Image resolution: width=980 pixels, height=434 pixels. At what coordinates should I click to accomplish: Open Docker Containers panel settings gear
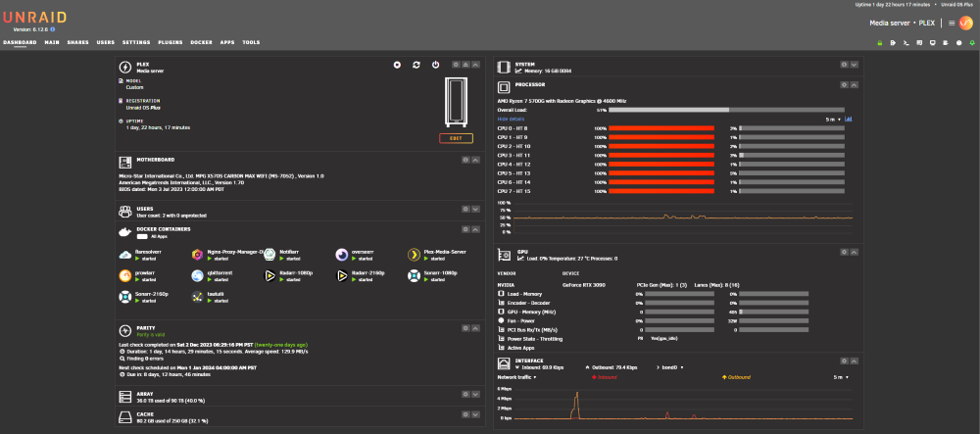point(465,230)
